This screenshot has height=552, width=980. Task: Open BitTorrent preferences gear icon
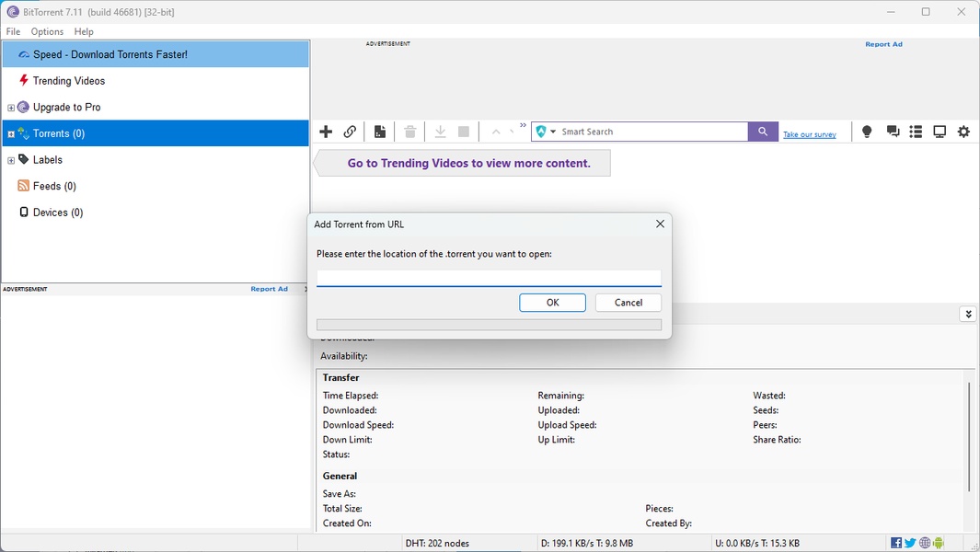[963, 132]
